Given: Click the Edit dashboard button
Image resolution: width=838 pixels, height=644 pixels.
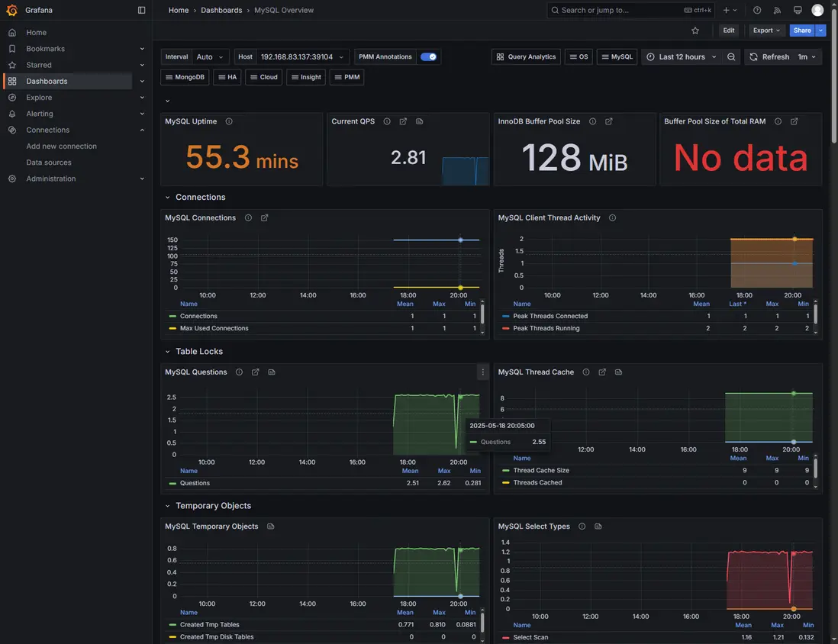Looking at the screenshot, I should [729, 31].
